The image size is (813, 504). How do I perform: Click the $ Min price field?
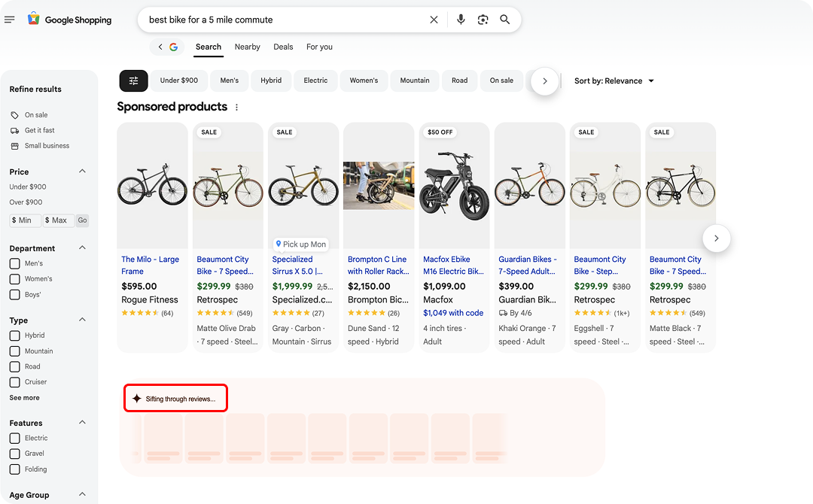coord(25,220)
